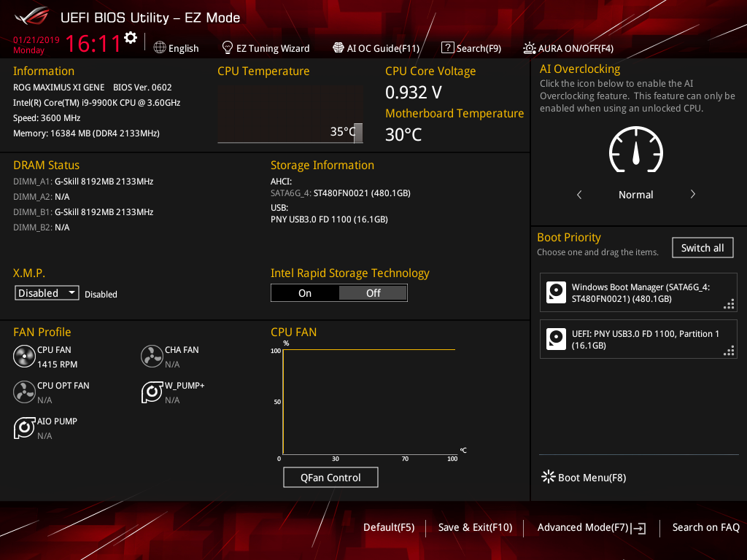Click the Boot Menu star icon
The height and width of the screenshot is (560, 747).
click(549, 477)
